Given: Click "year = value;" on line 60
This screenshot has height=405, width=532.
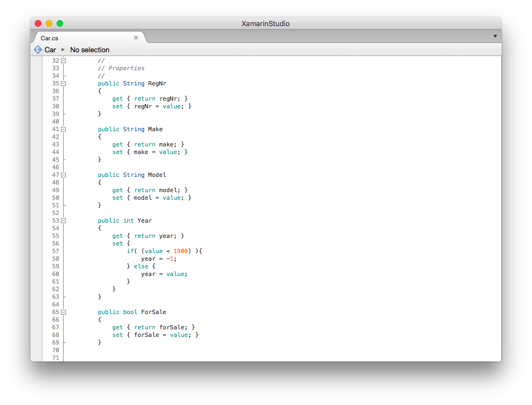Looking at the screenshot, I should coord(164,274).
